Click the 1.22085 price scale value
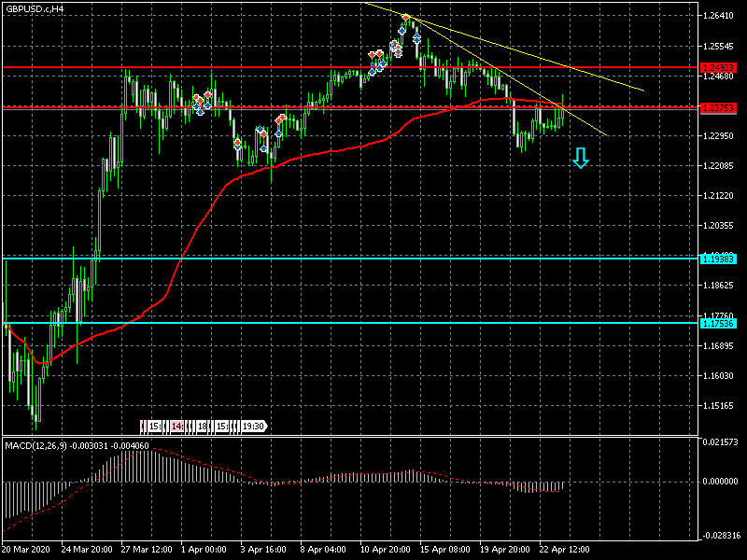The image size is (747, 560). (718, 166)
